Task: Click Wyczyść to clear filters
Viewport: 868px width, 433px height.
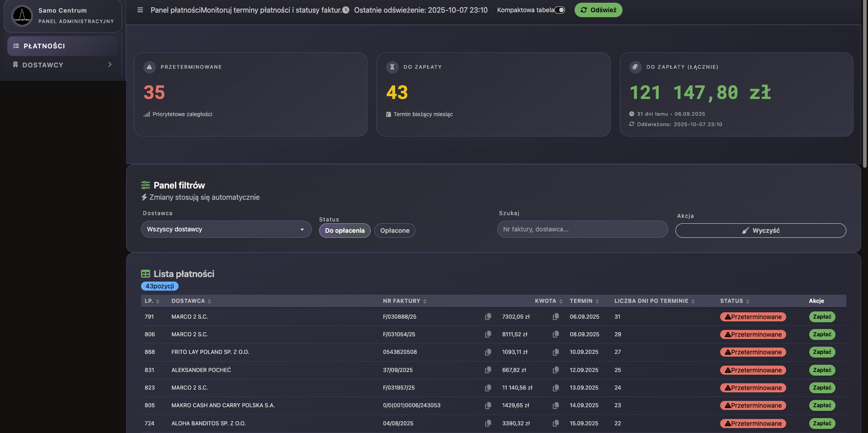Action: coord(760,231)
